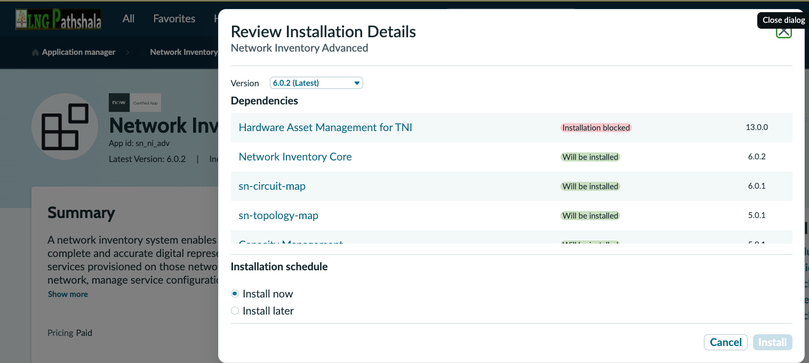
Task: Click the Installation schedule heading
Action: (x=279, y=267)
